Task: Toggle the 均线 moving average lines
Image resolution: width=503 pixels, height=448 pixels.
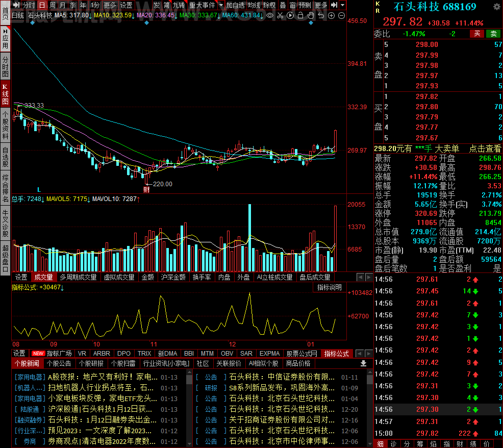Action: coord(254,5)
